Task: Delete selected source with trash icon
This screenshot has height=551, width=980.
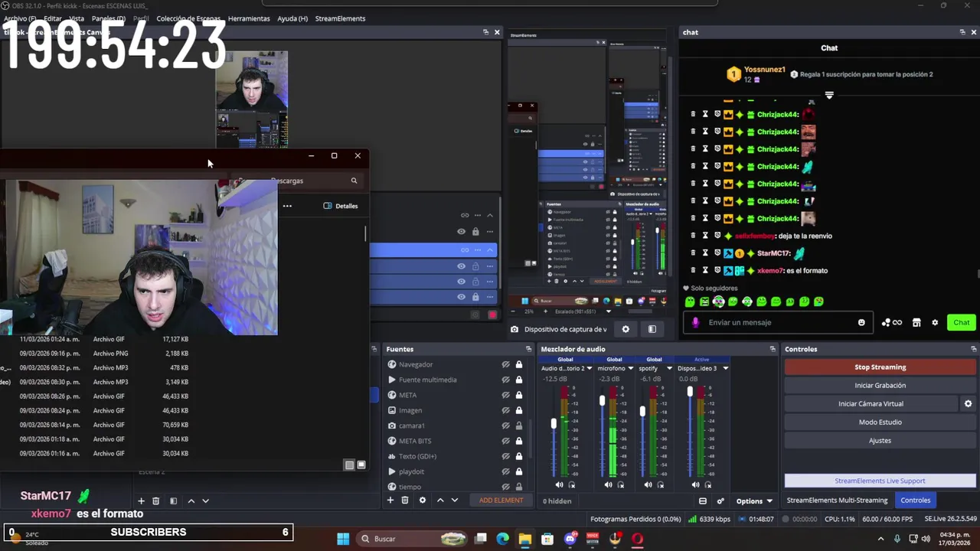Action: (x=405, y=500)
